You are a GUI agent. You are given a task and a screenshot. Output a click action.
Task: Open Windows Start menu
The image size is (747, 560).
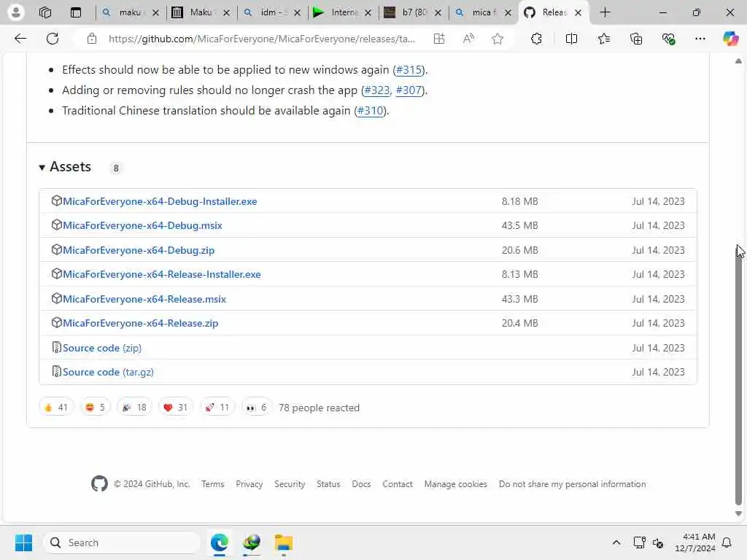23,542
